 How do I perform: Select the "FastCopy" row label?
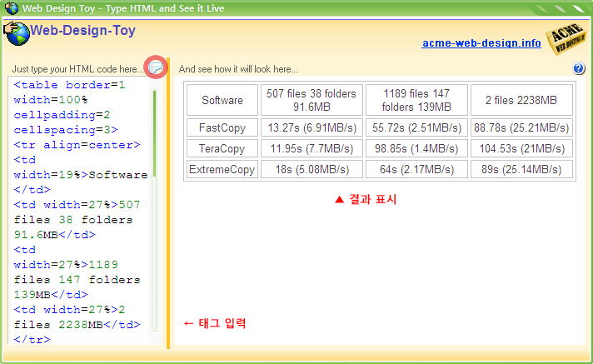tap(222, 127)
